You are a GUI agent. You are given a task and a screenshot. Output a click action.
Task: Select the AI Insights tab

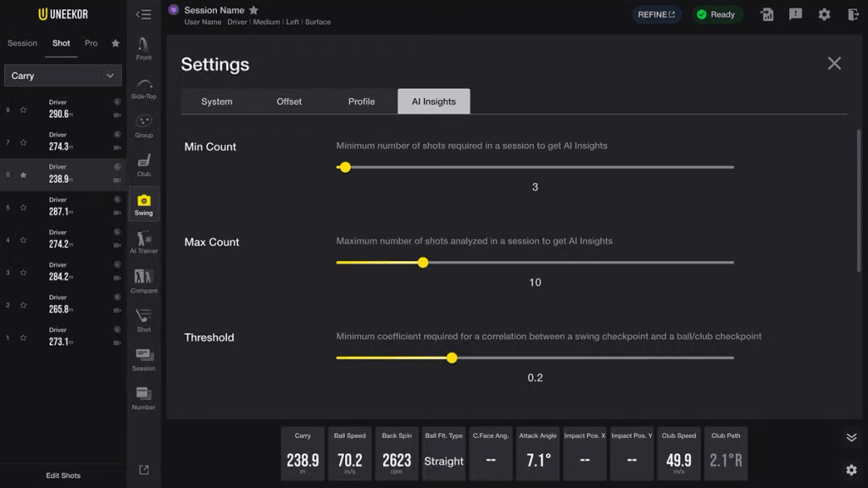click(x=434, y=102)
